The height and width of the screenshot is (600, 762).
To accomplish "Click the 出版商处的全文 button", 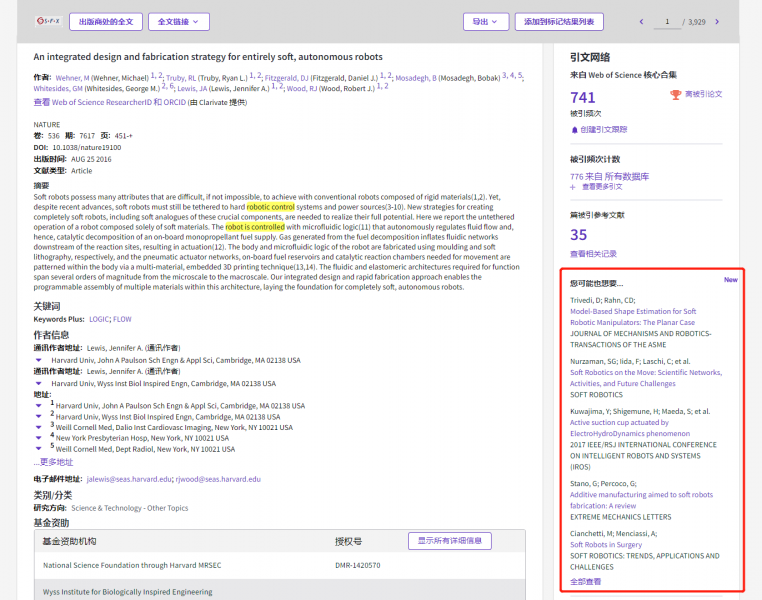I will tap(105, 21).
